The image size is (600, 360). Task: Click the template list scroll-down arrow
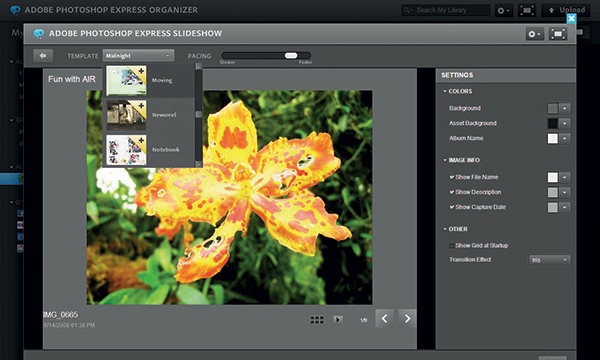pyautogui.click(x=199, y=164)
